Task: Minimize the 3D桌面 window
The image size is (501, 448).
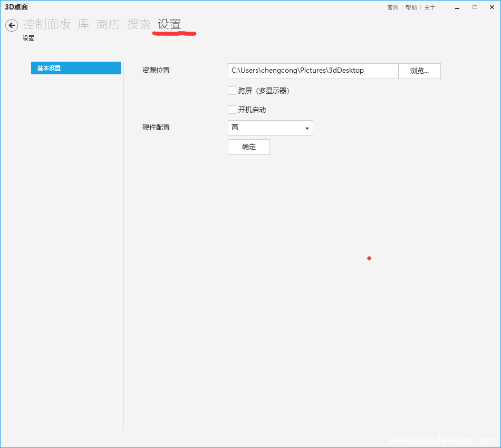Action: [457, 7]
